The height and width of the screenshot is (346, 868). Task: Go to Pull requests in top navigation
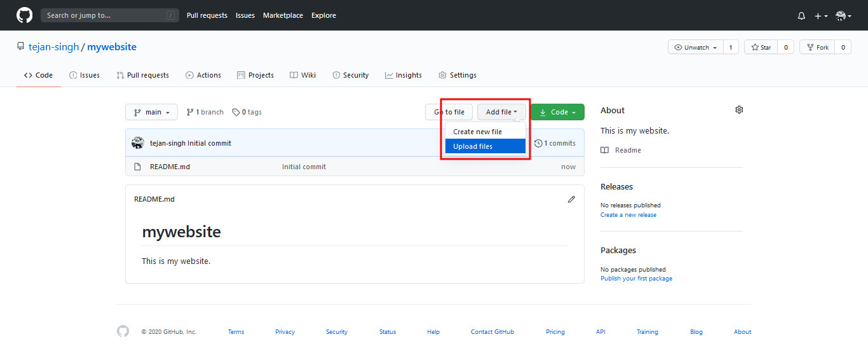pos(207,15)
